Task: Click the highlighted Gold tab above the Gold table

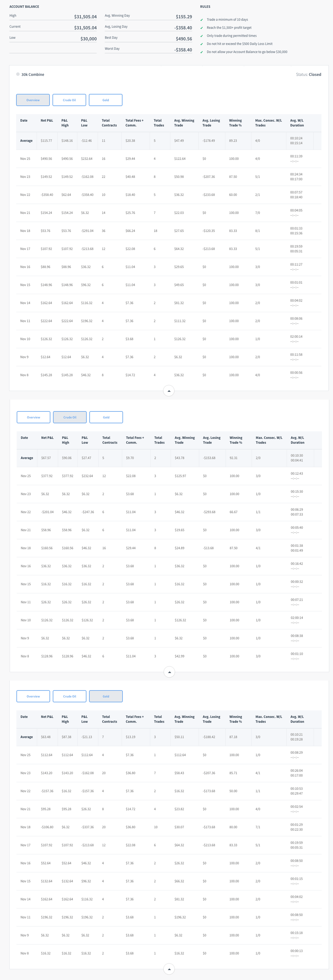Action: point(106,696)
